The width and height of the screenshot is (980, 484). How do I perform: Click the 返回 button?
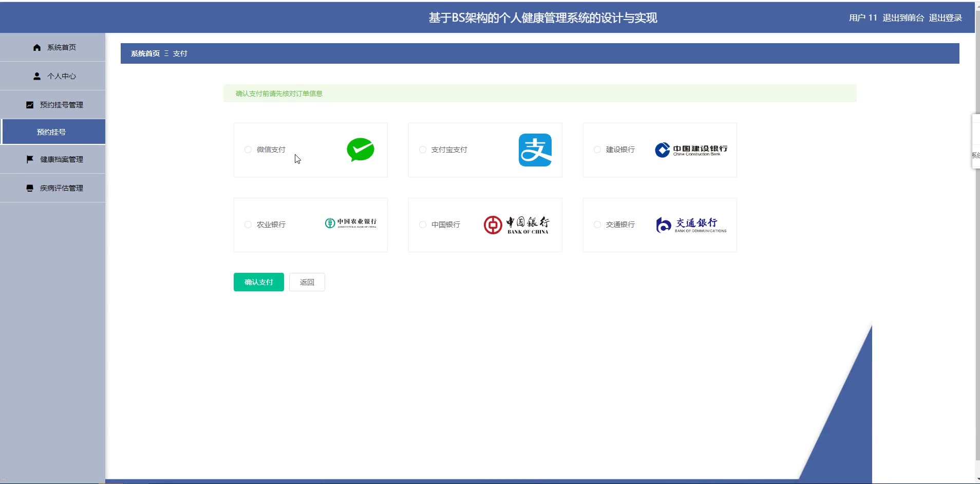(307, 282)
